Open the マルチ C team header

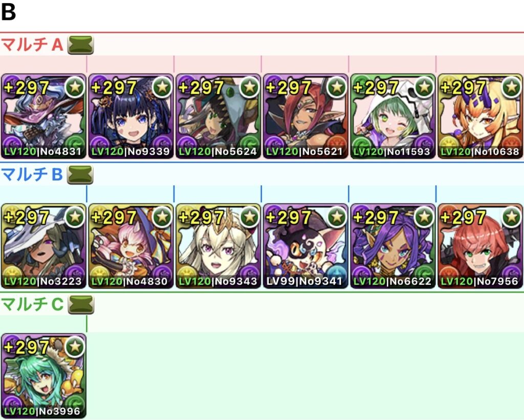32,304
